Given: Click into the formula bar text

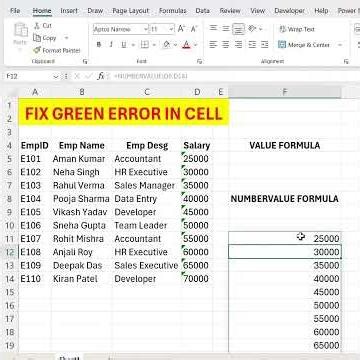Looking at the screenshot, I should tap(151, 76).
